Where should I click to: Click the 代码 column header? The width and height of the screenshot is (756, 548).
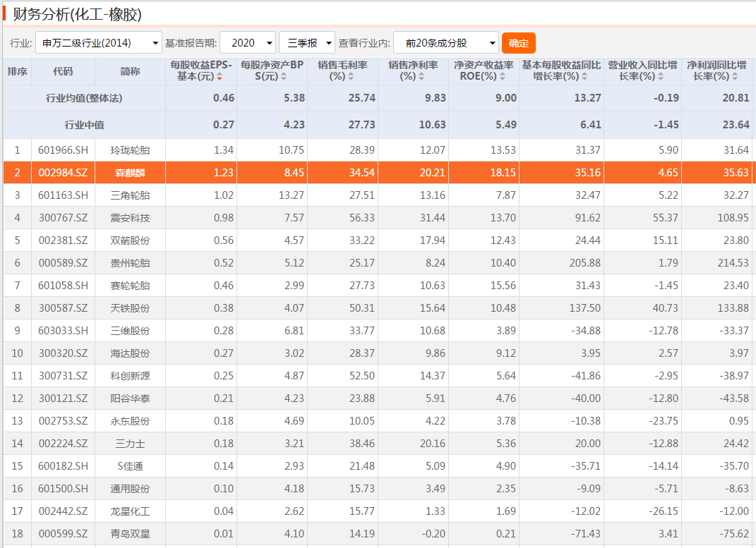[63, 71]
